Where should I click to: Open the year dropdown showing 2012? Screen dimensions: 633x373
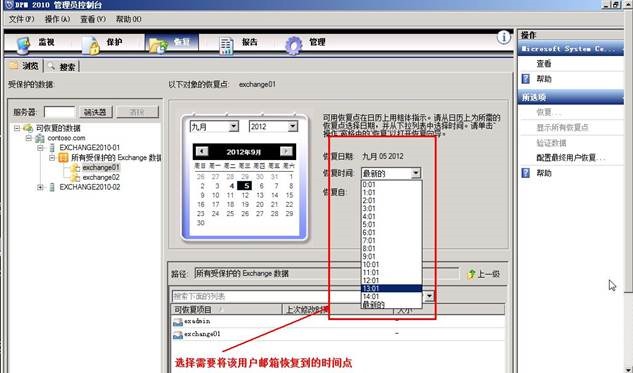click(x=293, y=127)
